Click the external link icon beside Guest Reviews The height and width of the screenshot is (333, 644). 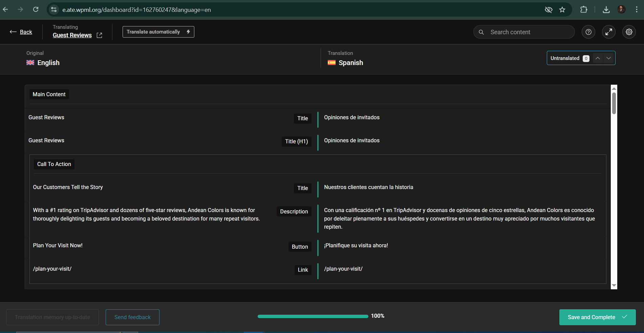(x=100, y=35)
